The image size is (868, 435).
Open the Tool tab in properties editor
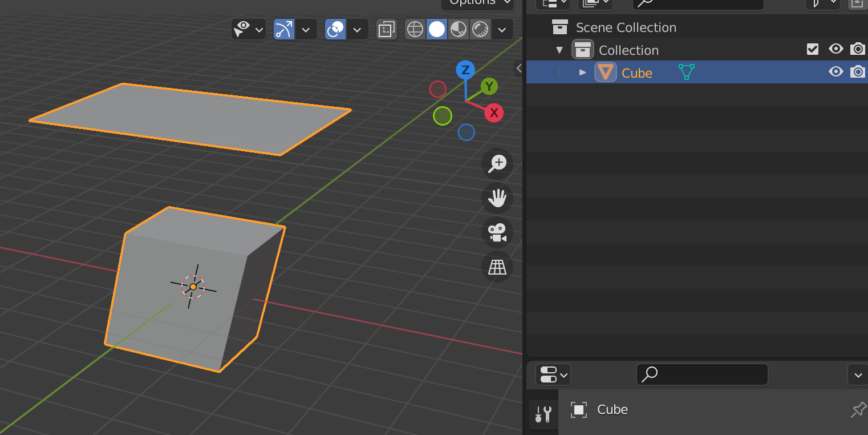542,413
